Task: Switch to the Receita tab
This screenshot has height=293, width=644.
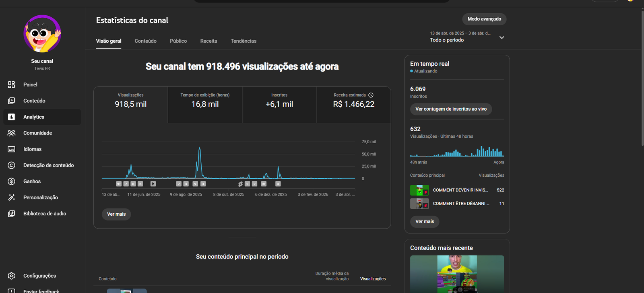Action: click(208, 41)
